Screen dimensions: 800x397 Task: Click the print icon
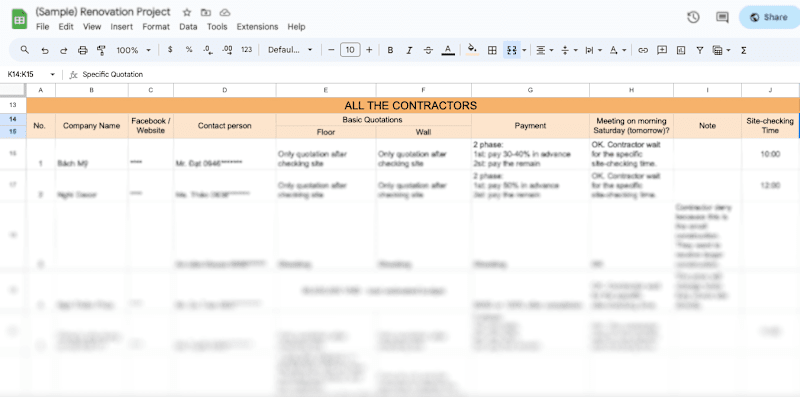point(83,50)
